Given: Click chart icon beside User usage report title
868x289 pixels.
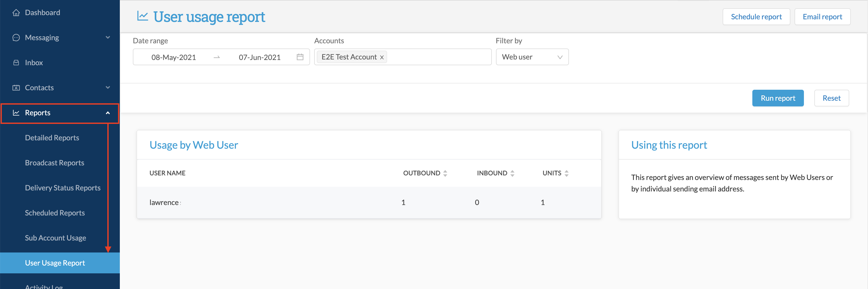Looking at the screenshot, I should pos(142,16).
